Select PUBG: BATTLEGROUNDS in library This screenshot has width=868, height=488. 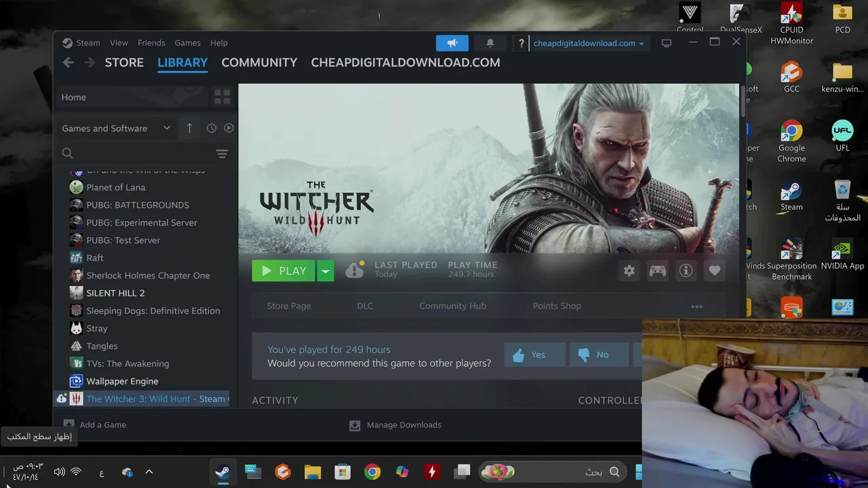click(x=138, y=205)
